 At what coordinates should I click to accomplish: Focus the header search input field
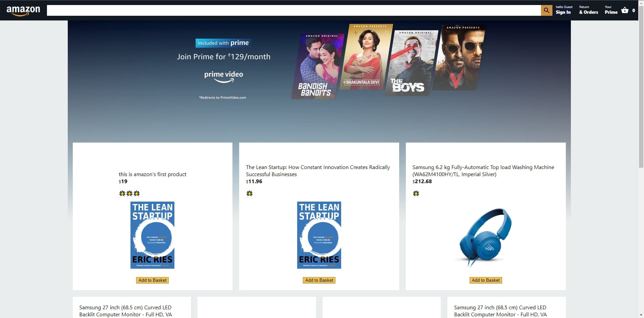pos(294,10)
